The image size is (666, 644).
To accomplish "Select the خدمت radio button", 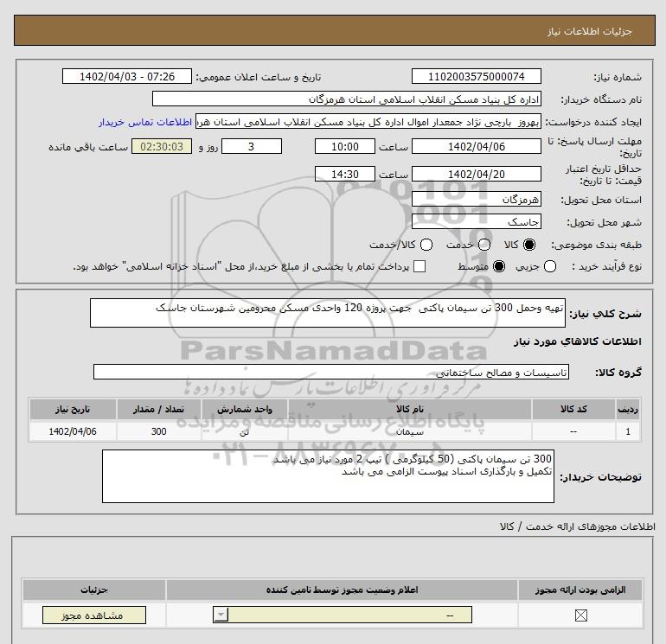I will [x=484, y=245].
